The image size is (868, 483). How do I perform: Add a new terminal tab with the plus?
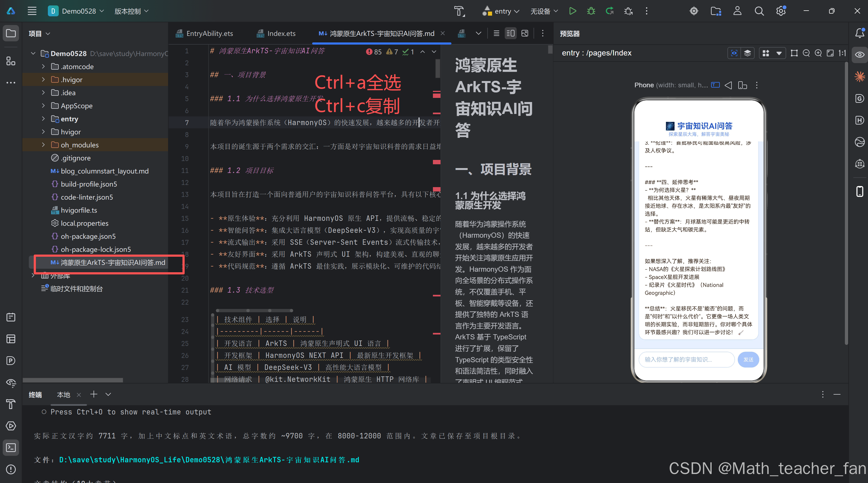(x=94, y=394)
